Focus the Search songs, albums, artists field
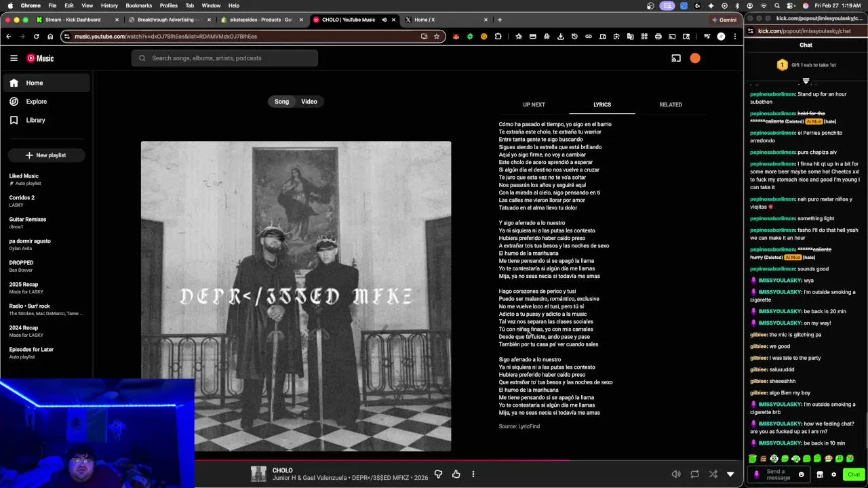 (224, 58)
